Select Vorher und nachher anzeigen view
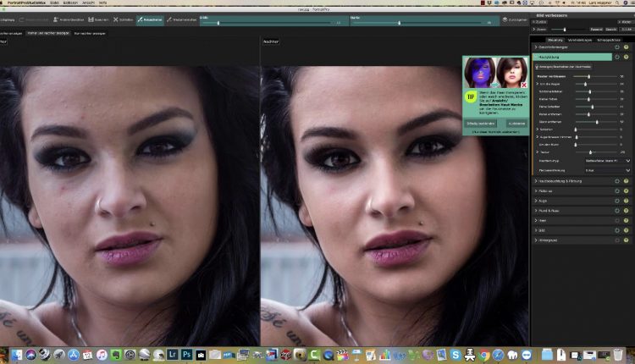The width and height of the screenshot is (635, 364). [48, 34]
